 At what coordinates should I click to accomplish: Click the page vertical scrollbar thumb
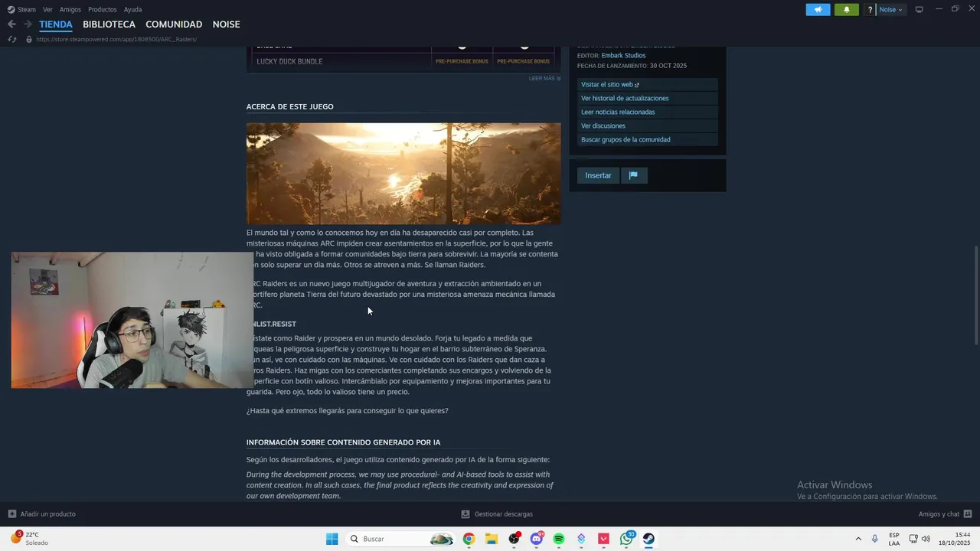click(x=975, y=295)
